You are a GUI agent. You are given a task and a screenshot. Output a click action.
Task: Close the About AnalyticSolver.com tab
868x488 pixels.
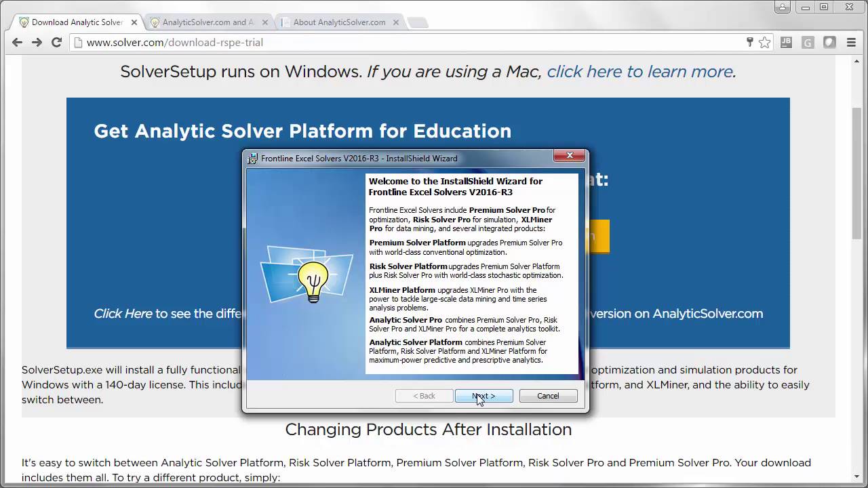pyautogui.click(x=395, y=22)
